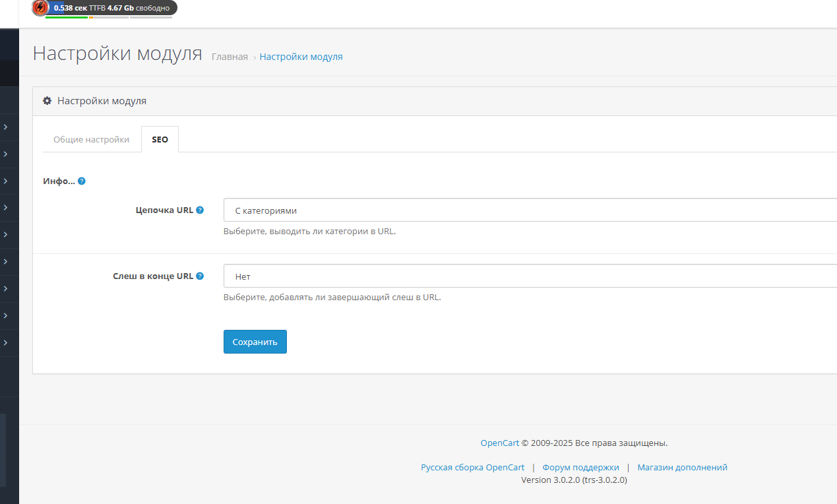Click the help icon next to Инфо...
This screenshot has height=504, width=837.
pyautogui.click(x=82, y=181)
